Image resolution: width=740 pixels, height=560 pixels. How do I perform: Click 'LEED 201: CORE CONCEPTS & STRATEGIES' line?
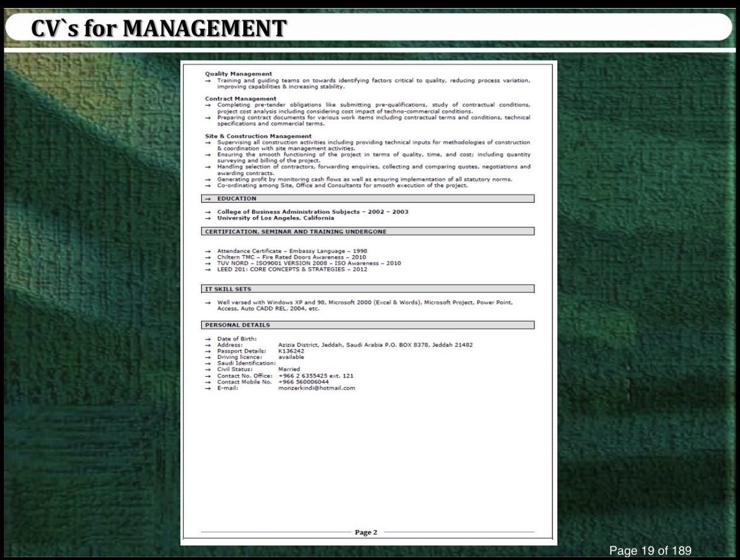coord(292,270)
